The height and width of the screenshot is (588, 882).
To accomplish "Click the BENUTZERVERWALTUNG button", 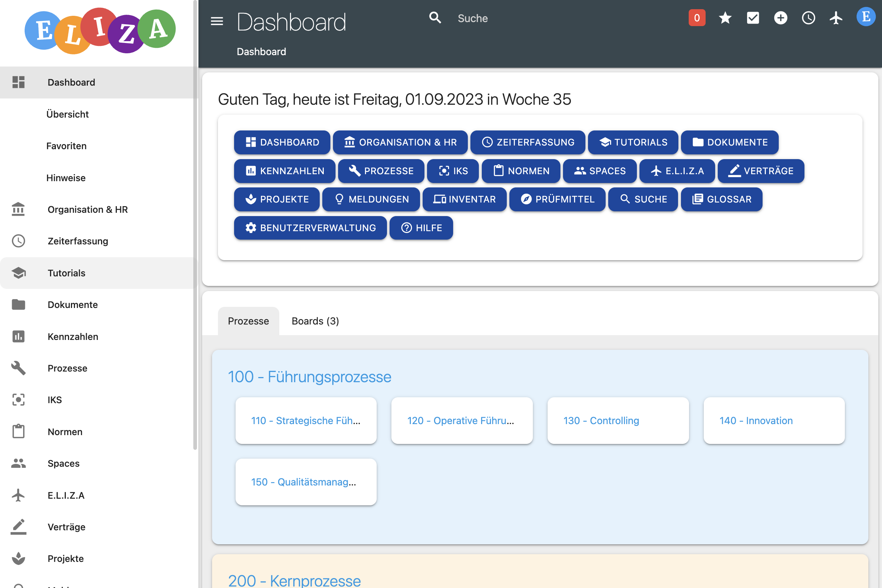I will [310, 228].
